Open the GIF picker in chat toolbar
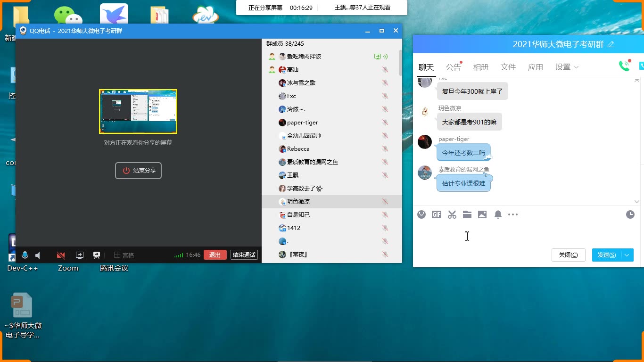Screen dimensions: 644x362 [x=437, y=214]
